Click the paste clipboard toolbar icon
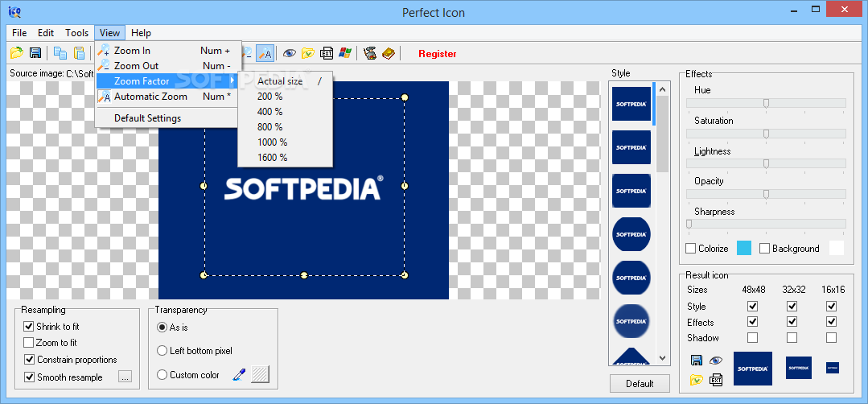This screenshot has height=404, width=868. coord(79,53)
